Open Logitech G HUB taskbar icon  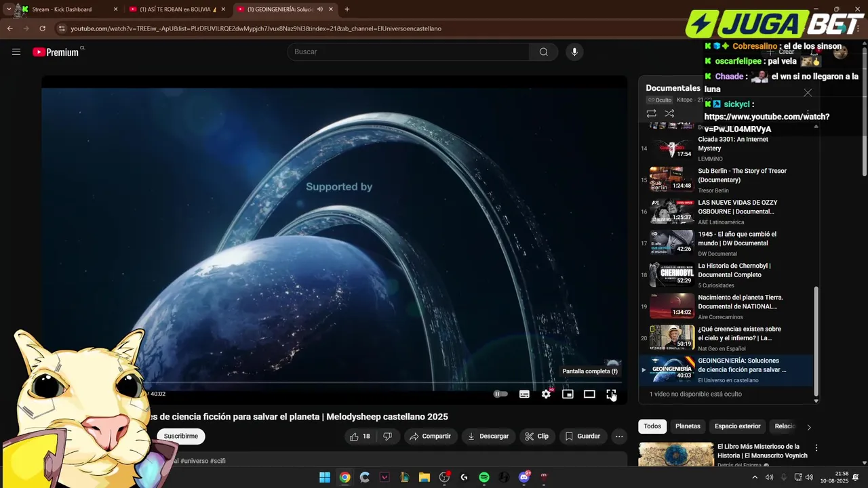pyautogui.click(x=464, y=477)
